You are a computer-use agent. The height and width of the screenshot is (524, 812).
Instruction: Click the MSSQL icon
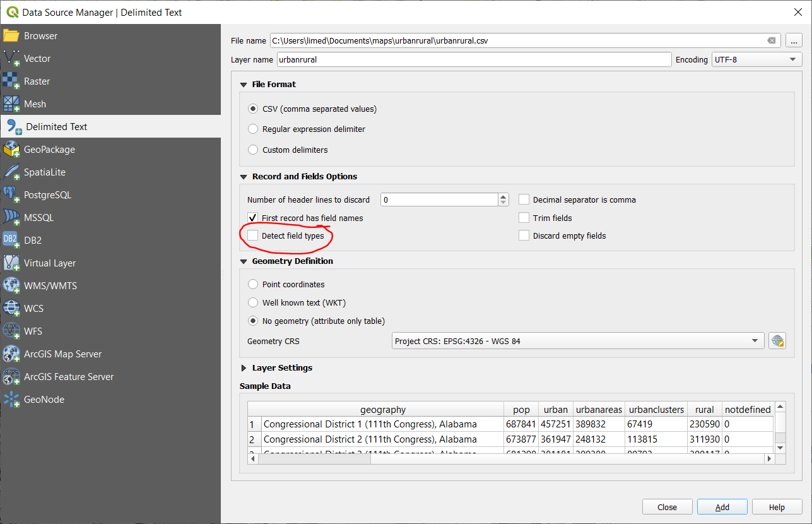point(11,217)
